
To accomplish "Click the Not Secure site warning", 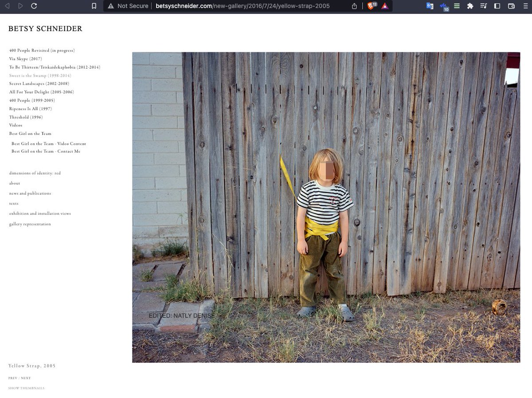I will point(128,6).
